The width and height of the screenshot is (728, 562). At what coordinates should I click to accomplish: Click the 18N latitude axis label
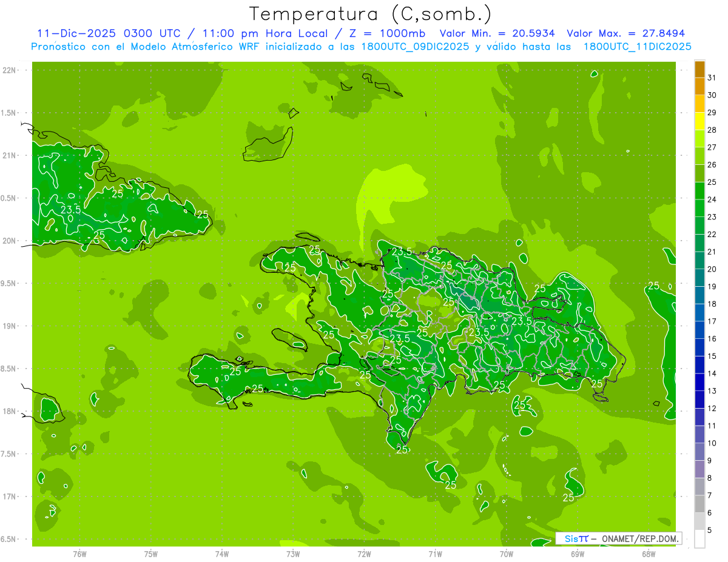pyautogui.click(x=9, y=411)
